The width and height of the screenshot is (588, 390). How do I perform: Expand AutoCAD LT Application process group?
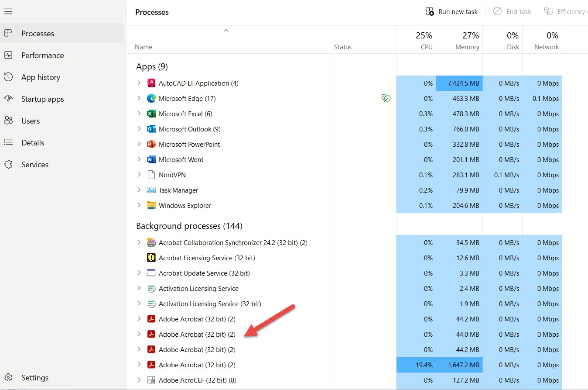[139, 83]
